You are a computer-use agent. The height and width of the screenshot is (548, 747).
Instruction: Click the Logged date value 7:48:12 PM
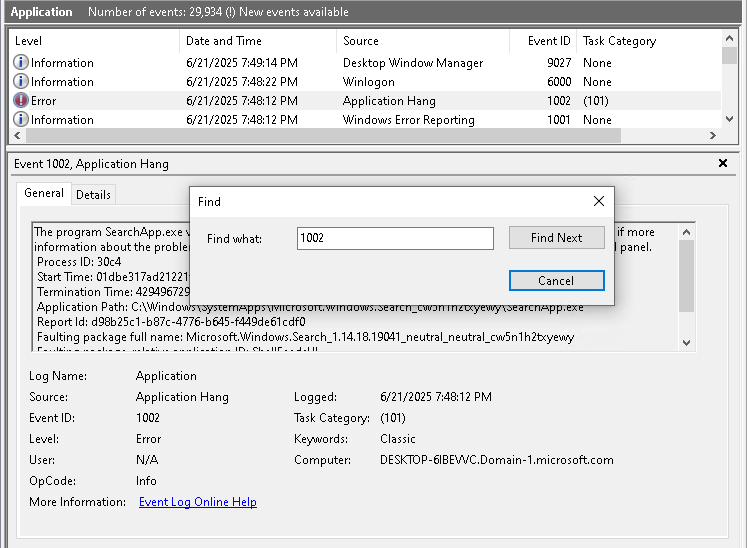(435, 397)
